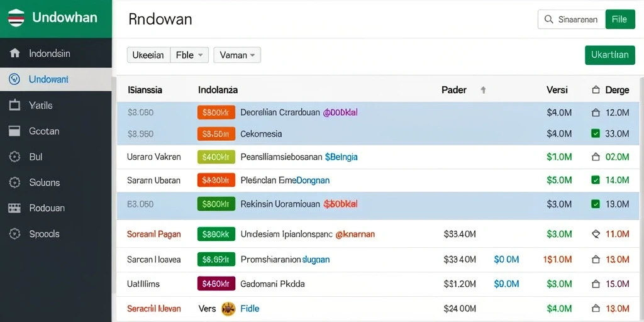644x322 pixels.
Task: Click the Spoods sidebar icon
Action: (14, 234)
